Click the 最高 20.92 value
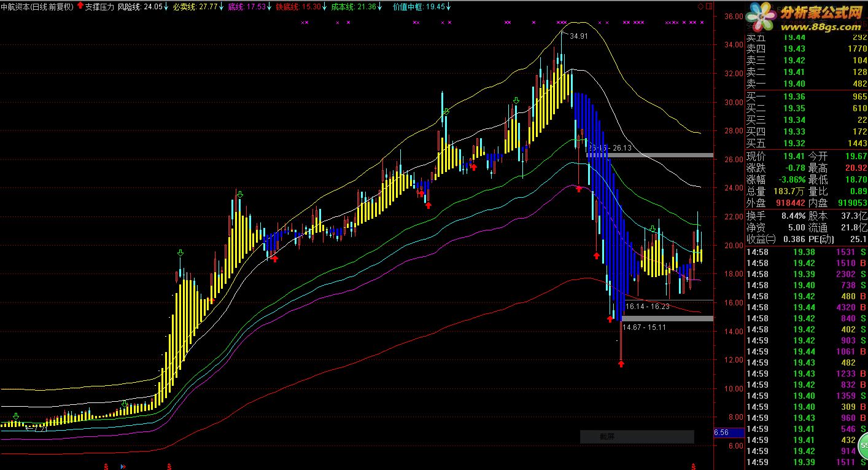Viewport: 868px width, 470px height. point(856,168)
